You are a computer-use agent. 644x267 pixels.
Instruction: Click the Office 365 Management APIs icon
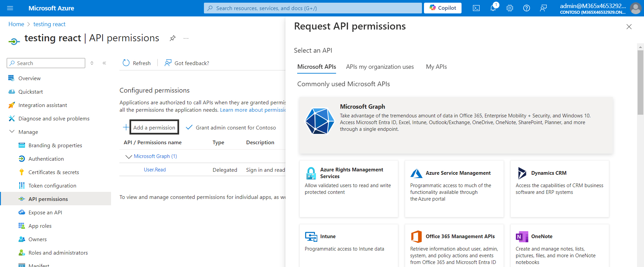pos(416,236)
